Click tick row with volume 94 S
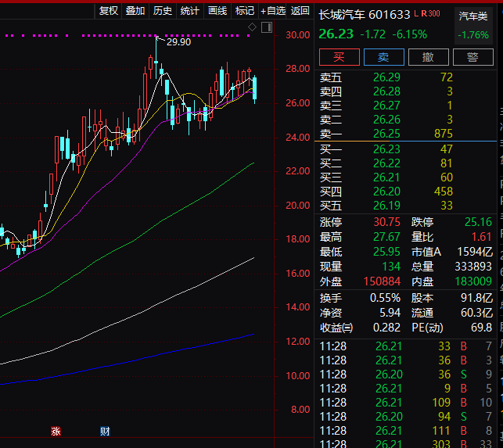503x448 pixels. coord(405,417)
